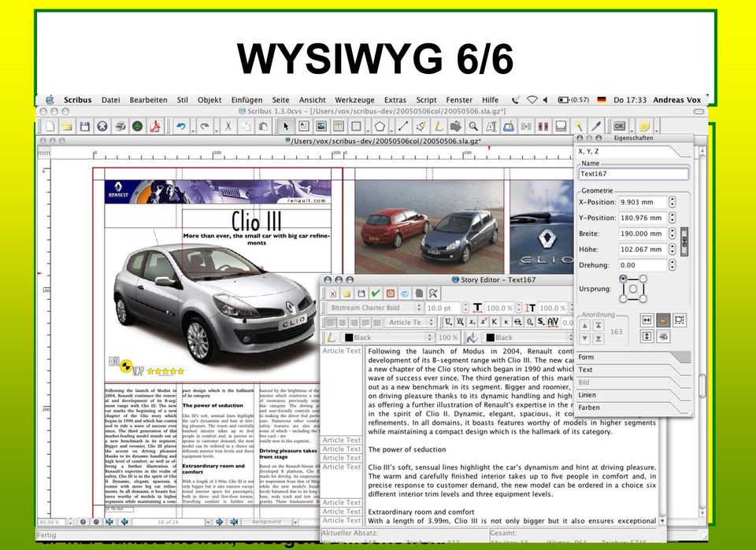
Task: Select the Insert Text Frame tool
Action: (304, 126)
